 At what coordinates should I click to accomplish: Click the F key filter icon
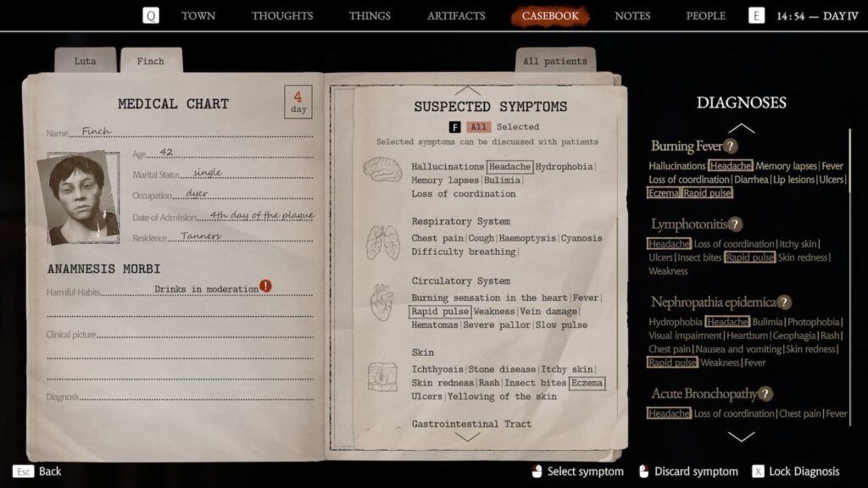click(x=454, y=127)
